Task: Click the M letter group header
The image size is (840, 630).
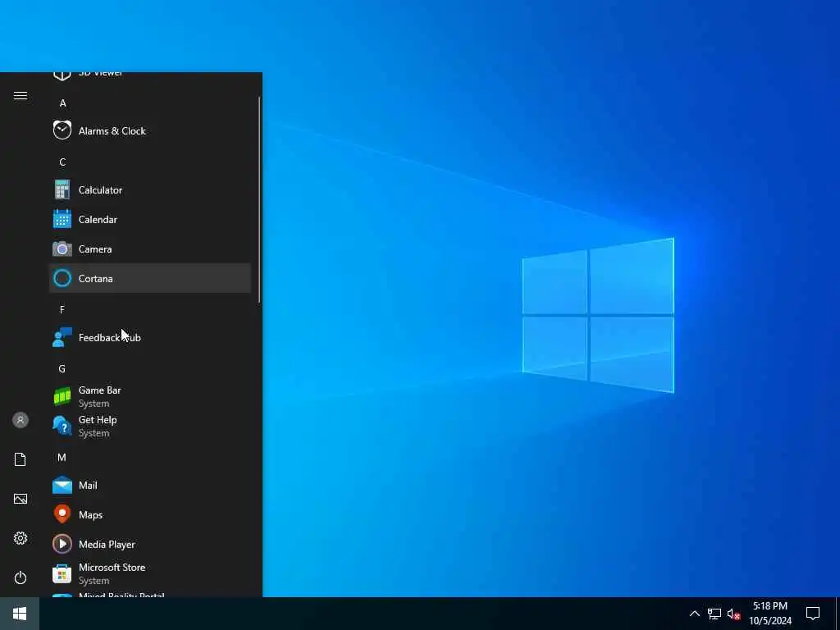Action: [62, 457]
